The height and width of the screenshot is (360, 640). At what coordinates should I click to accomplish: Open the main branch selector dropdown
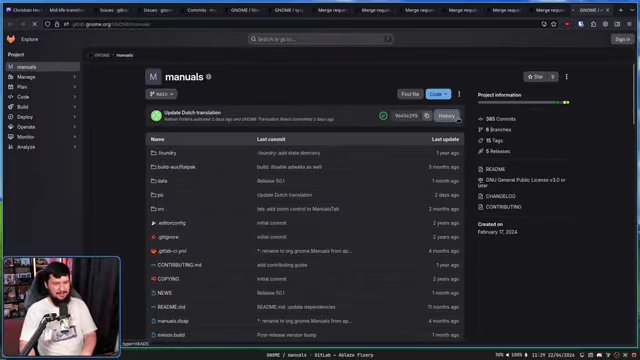pos(161,94)
